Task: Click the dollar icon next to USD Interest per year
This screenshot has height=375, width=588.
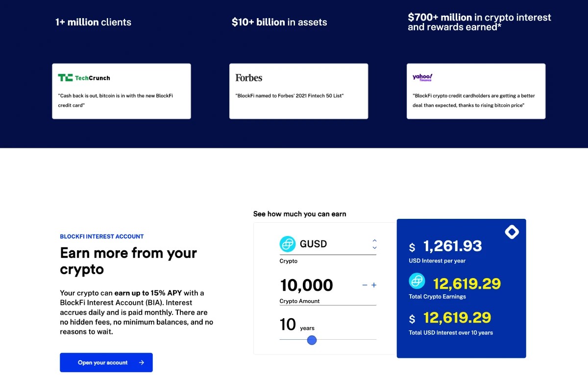Action: [x=412, y=247]
